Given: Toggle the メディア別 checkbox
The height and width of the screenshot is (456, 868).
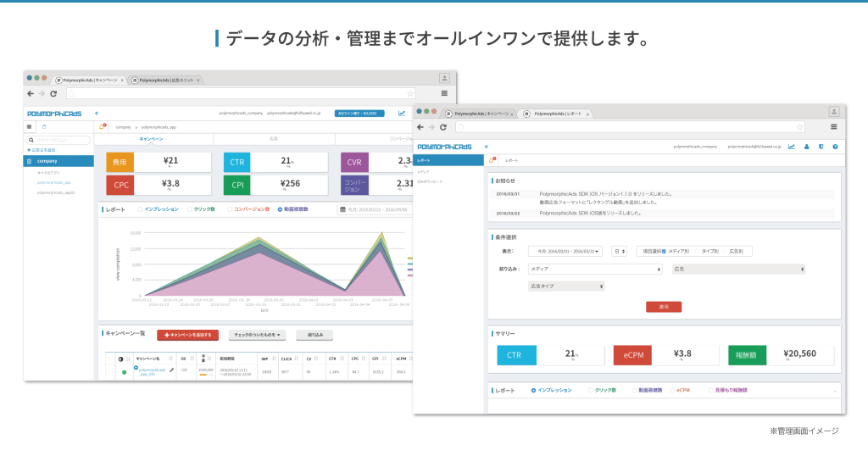Looking at the screenshot, I should (665, 251).
